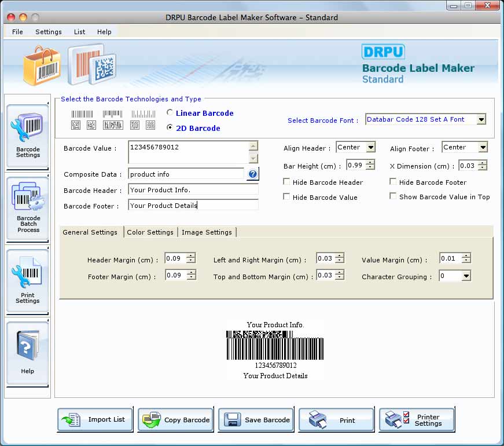The width and height of the screenshot is (504, 446).
Task: Open Barcode Settings from the sidebar
Action: tap(28, 136)
